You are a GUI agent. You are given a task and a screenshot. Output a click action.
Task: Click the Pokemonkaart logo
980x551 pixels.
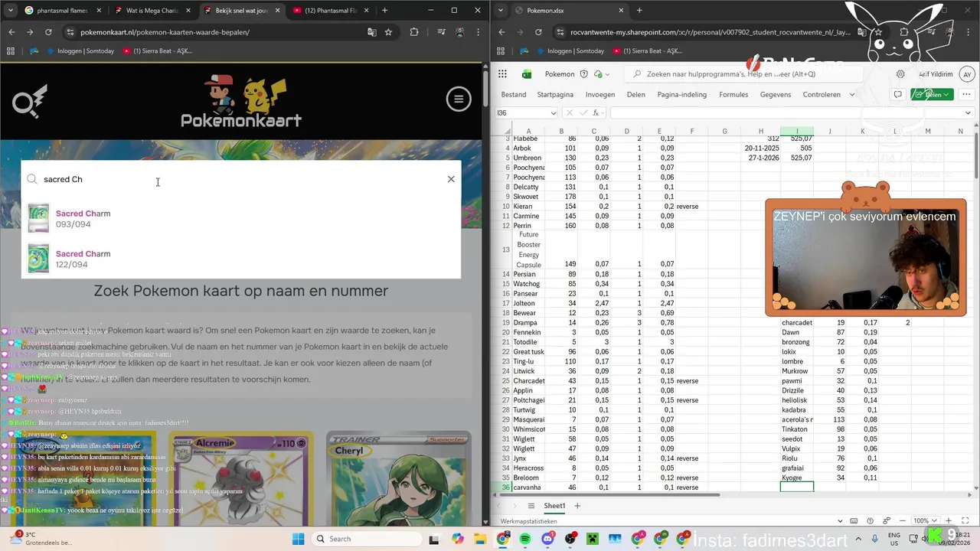pos(240,101)
